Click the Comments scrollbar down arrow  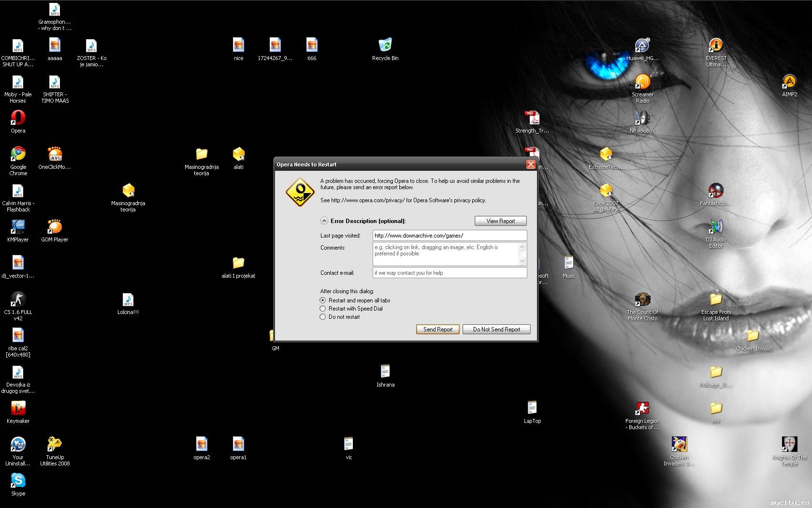tap(522, 261)
